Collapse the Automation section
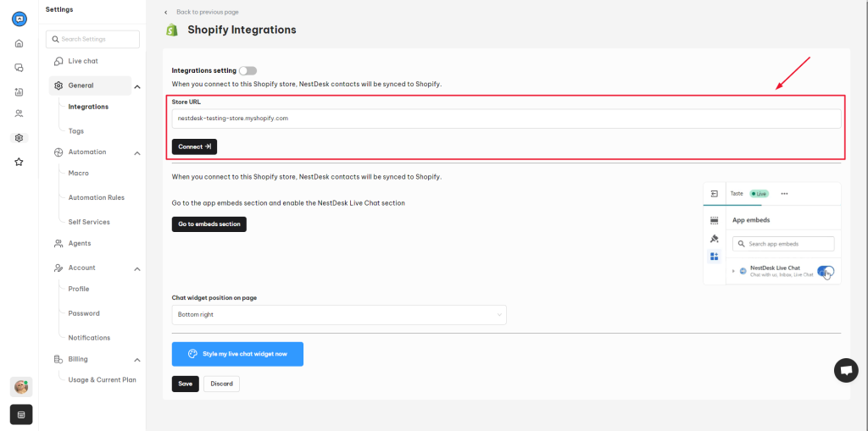Viewport: 868px width, 431px height. 137,153
